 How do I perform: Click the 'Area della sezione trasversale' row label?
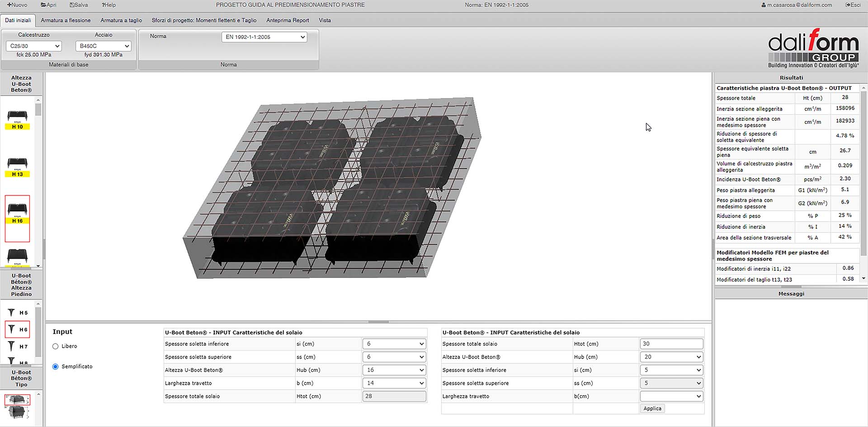tap(754, 238)
